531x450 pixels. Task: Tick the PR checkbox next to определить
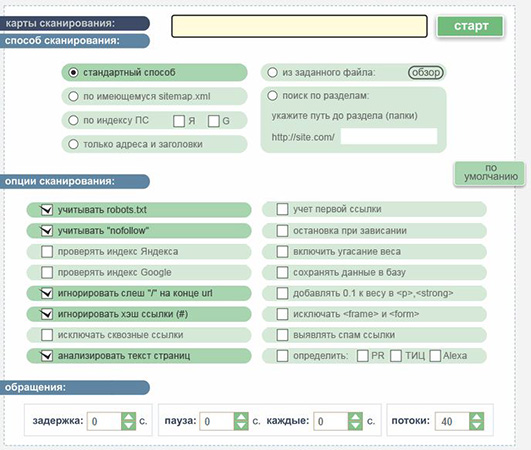coord(363,356)
